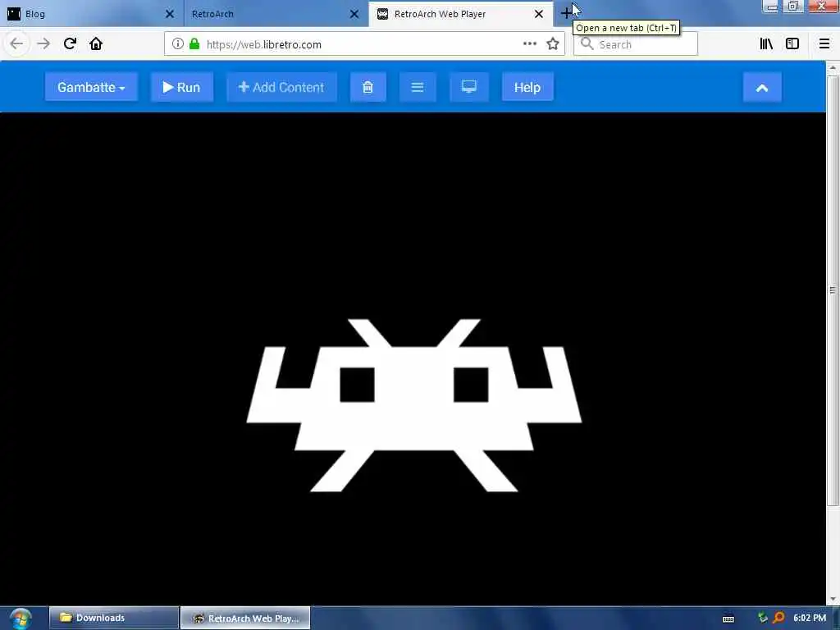Screen dimensions: 840x630
Task: Show site information icon in address bar
Action: pos(178,44)
